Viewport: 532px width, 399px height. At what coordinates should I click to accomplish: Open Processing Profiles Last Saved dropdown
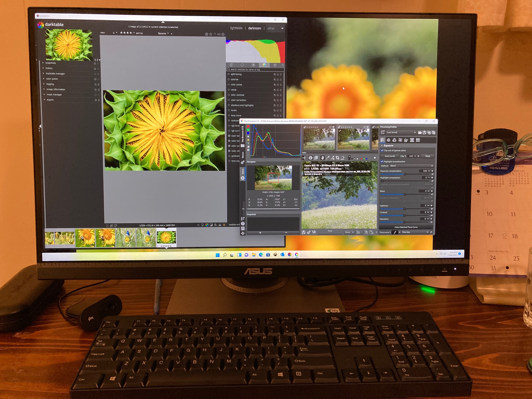[401, 132]
